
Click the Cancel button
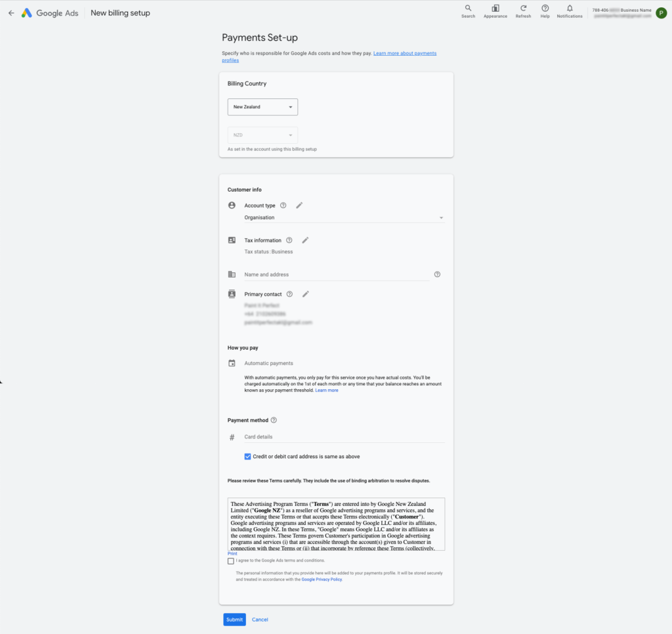[260, 620]
